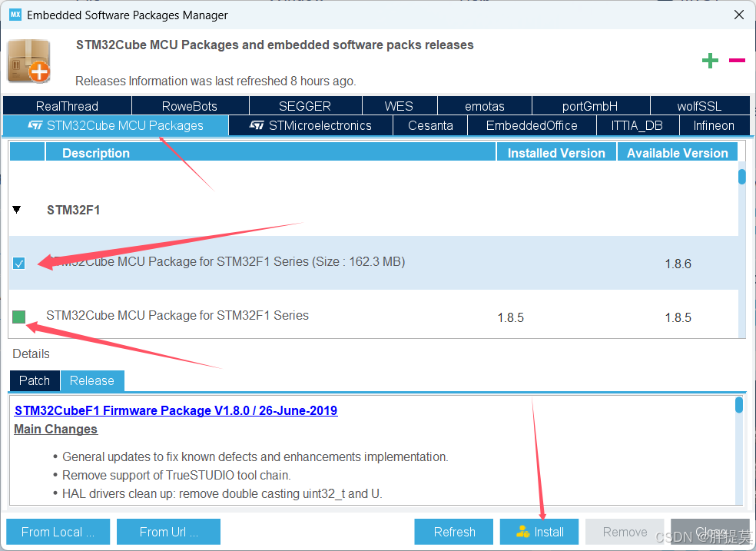This screenshot has width=756, height=551.
Task: Uncheck the 1.8.6 STM32F1 package checkbox
Action: point(18,264)
